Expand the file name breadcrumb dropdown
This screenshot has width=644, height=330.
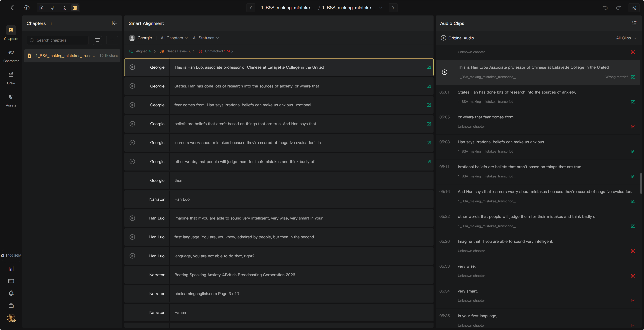click(381, 8)
